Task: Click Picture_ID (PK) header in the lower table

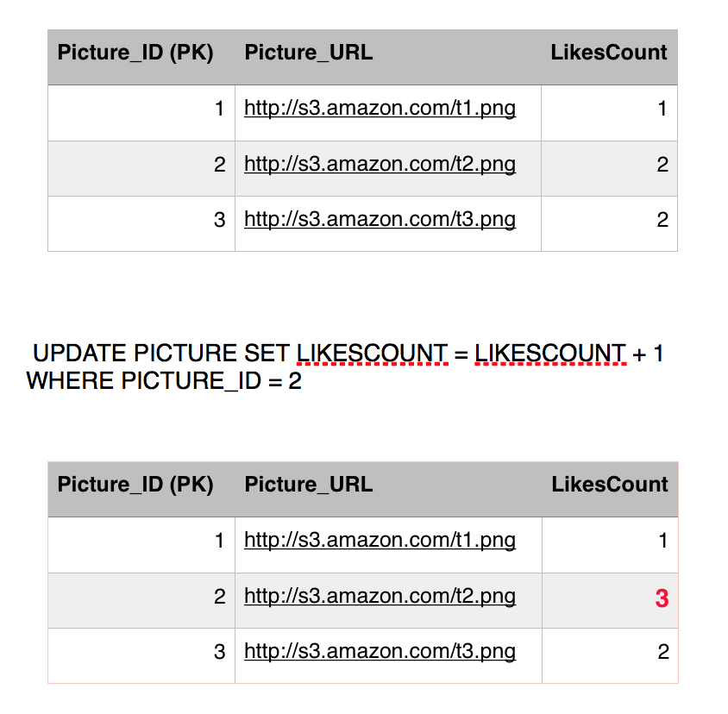Action: click(135, 485)
